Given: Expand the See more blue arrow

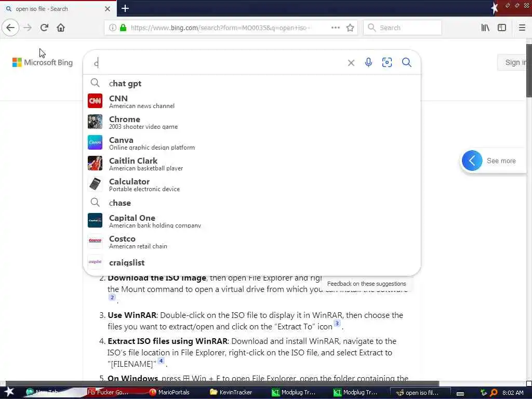Looking at the screenshot, I should (472, 161).
